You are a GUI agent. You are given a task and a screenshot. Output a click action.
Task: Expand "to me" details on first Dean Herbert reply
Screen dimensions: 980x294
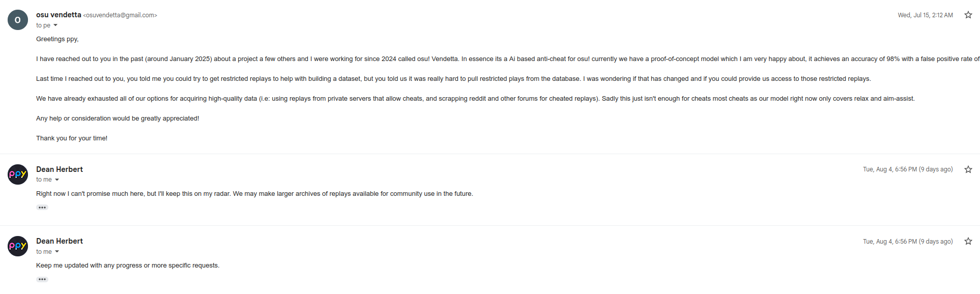(57, 180)
